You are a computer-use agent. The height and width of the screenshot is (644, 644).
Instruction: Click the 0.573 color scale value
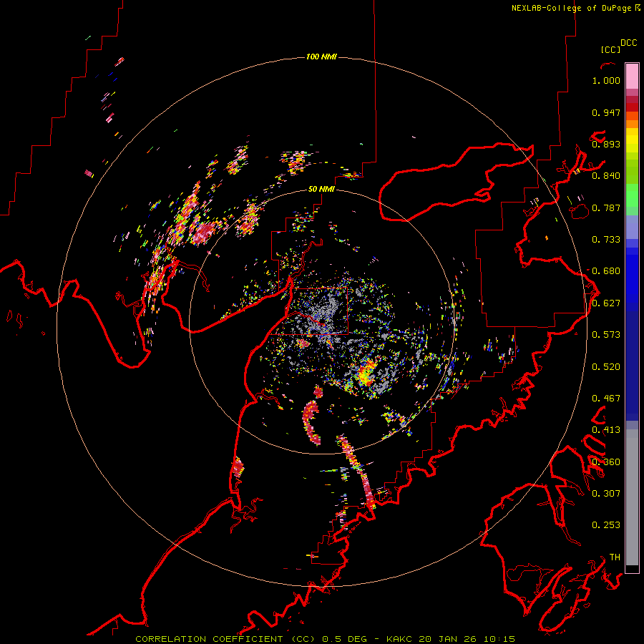[606, 335]
